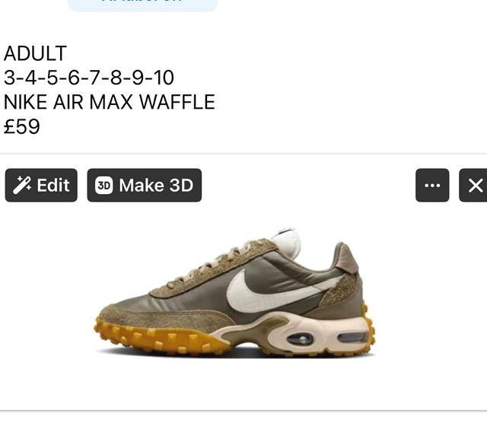Click the ADULT text line
The width and height of the screenshot is (487, 448).
tap(35, 53)
